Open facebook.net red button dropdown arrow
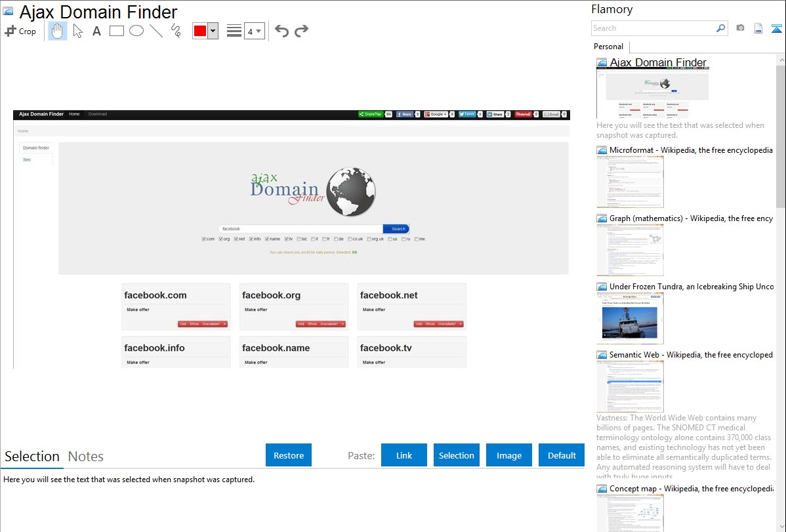786x532 pixels. click(x=461, y=324)
